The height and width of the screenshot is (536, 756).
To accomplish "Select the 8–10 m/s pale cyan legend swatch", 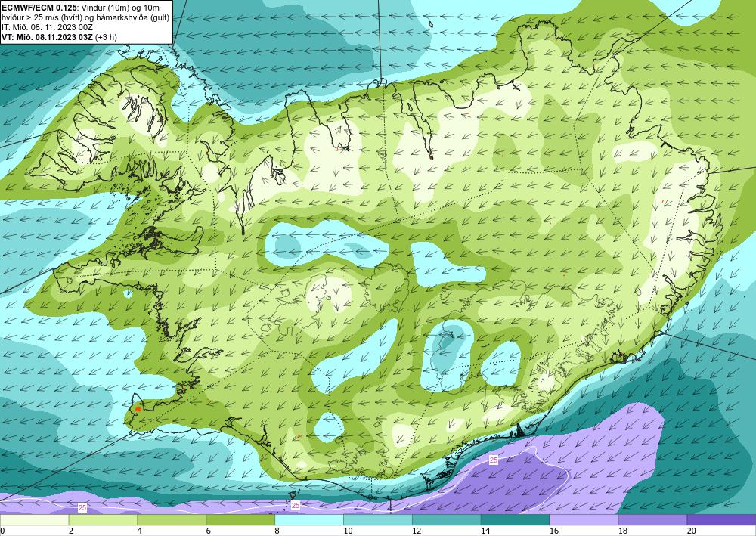I will (309, 520).
